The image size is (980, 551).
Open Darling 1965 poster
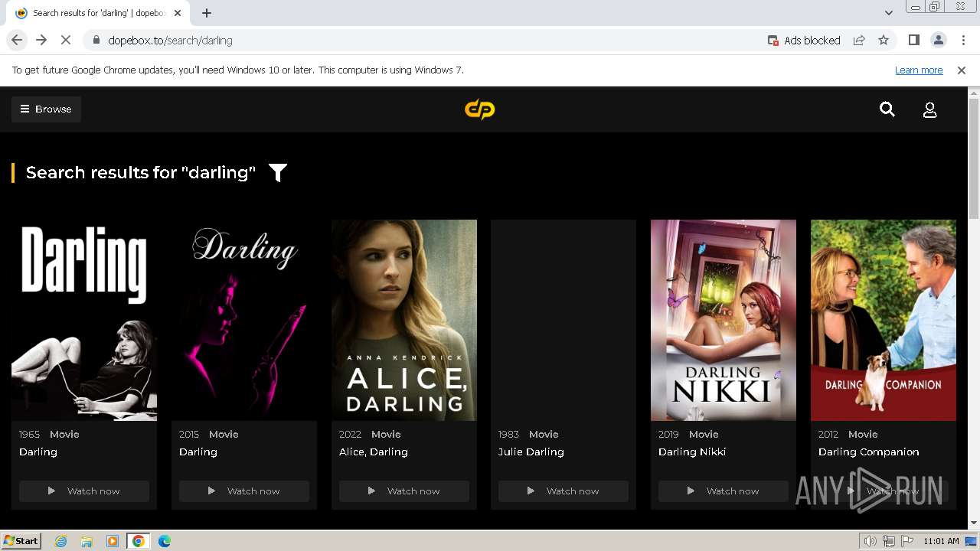[84, 320]
